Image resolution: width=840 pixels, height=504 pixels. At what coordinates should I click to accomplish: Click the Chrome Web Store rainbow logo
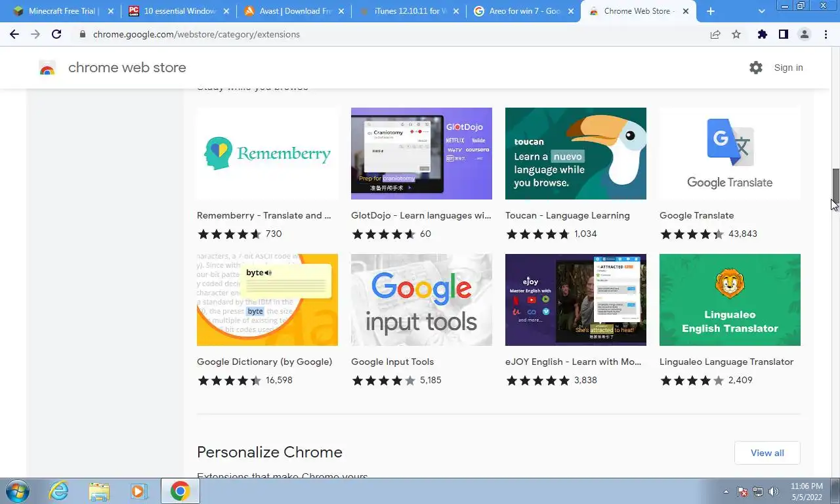[x=47, y=68]
